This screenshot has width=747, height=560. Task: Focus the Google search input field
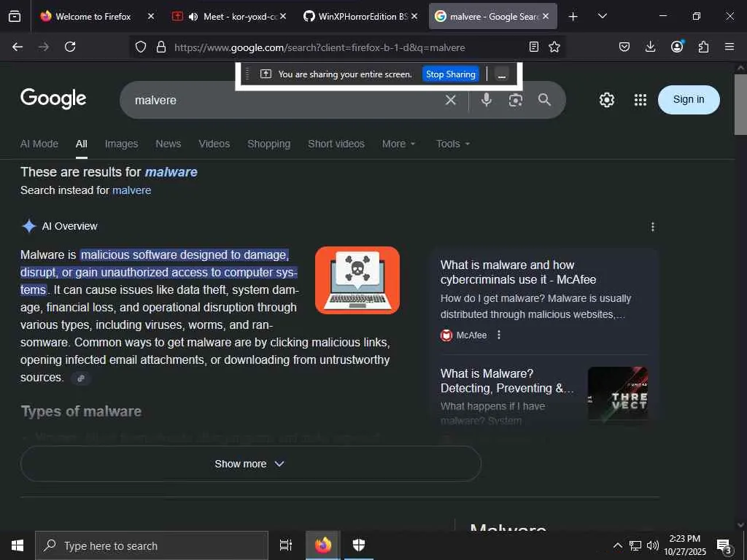click(x=286, y=100)
